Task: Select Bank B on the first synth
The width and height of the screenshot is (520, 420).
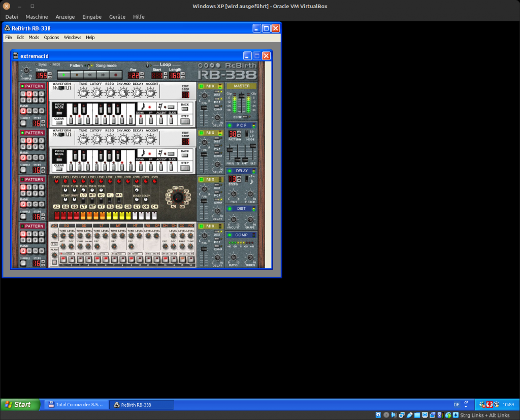Action: click(x=29, y=111)
